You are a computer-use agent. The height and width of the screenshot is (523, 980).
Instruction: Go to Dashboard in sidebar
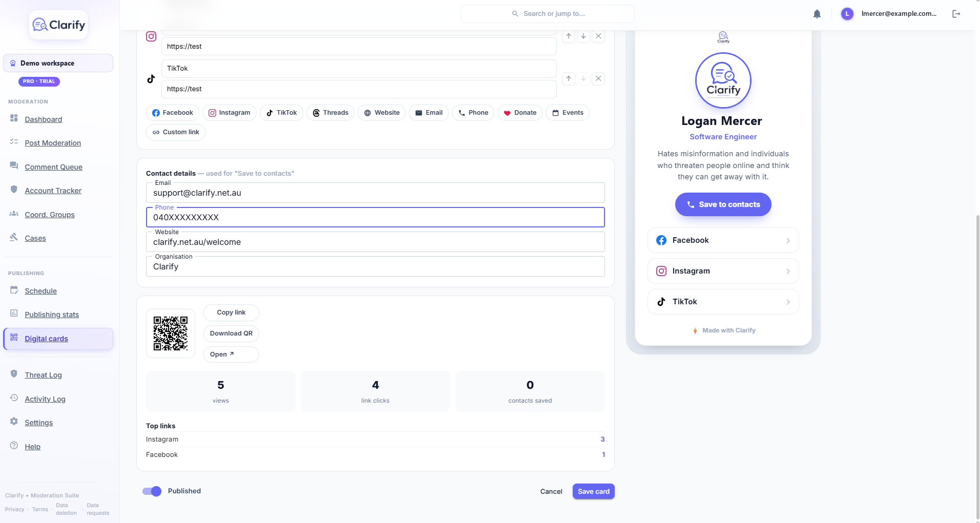44,119
